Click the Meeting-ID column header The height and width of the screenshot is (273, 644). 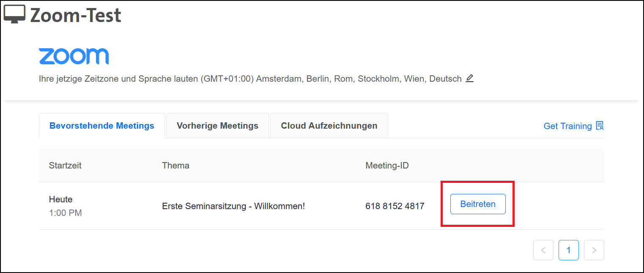(387, 165)
